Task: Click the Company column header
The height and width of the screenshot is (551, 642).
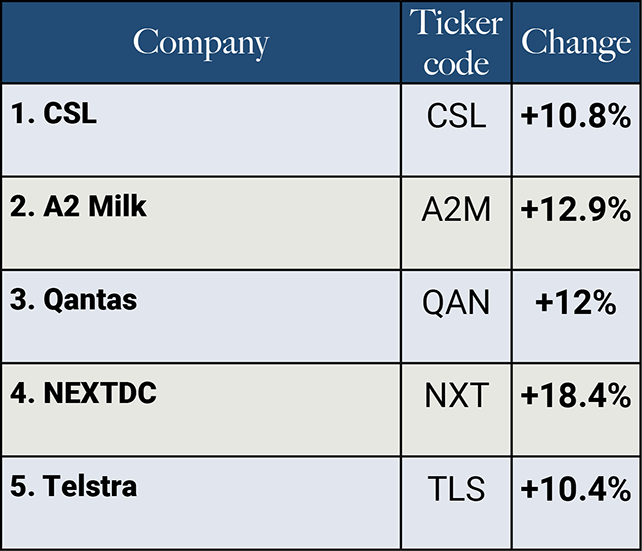Action: click(x=201, y=43)
